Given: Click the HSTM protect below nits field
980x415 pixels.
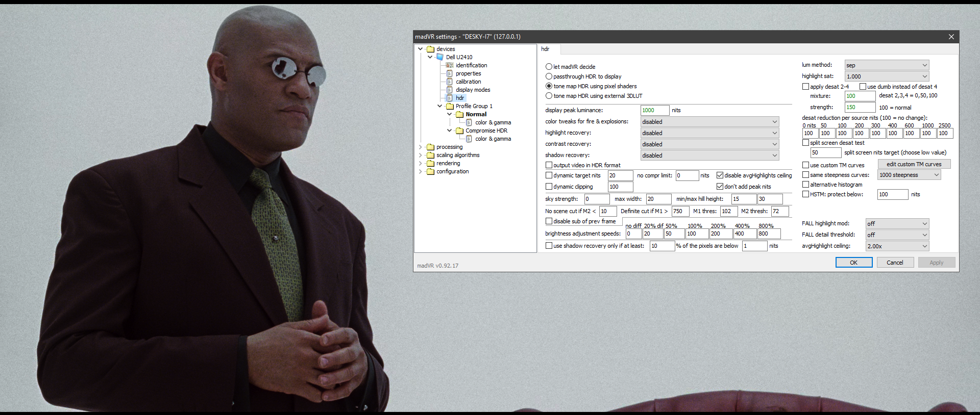Looking at the screenshot, I should coord(893,194).
